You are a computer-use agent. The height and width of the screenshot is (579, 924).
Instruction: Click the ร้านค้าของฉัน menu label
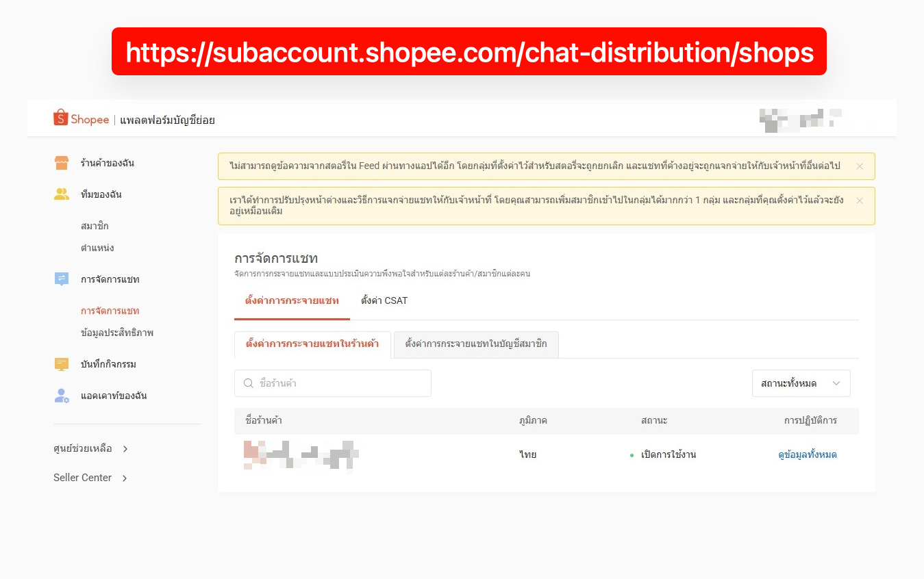108,163
